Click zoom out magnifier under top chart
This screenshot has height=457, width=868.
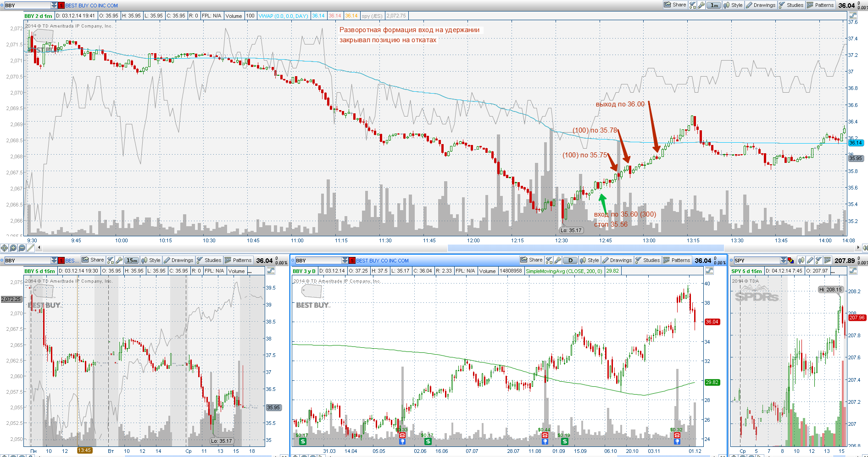(x=22, y=248)
